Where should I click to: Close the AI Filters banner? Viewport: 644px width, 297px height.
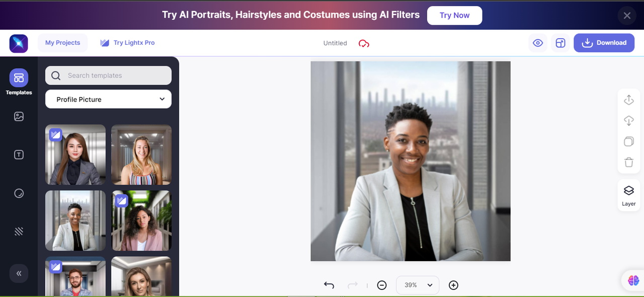pos(627,16)
